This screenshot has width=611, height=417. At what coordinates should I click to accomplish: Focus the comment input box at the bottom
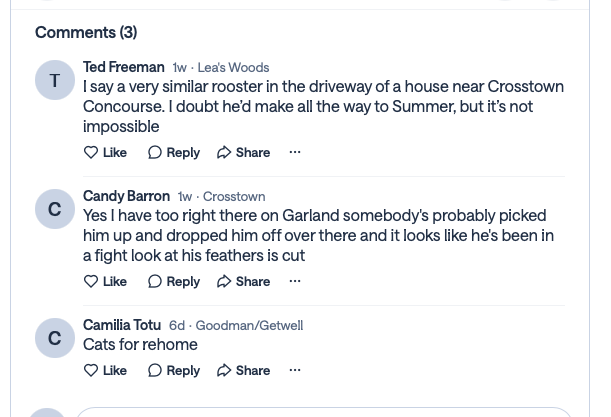(x=324, y=412)
